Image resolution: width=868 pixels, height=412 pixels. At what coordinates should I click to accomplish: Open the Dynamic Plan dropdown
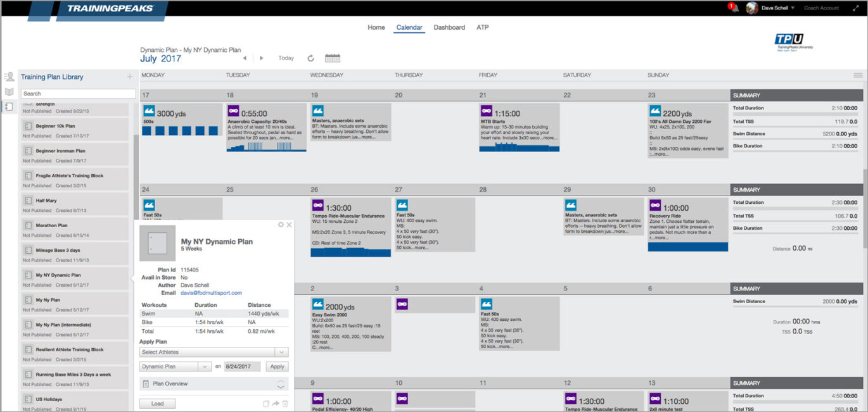pos(174,366)
